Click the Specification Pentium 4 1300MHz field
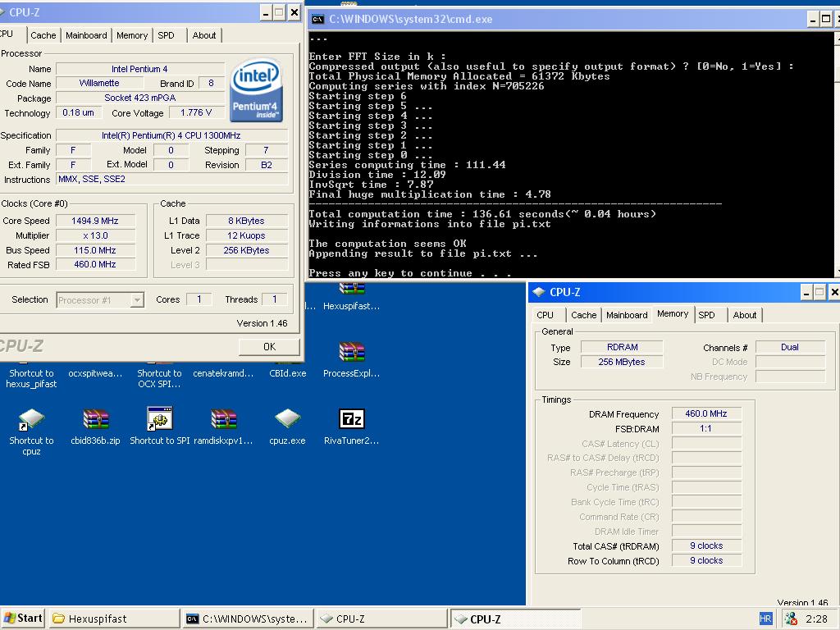The image size is (840, 630). click(x=171, y=135)
